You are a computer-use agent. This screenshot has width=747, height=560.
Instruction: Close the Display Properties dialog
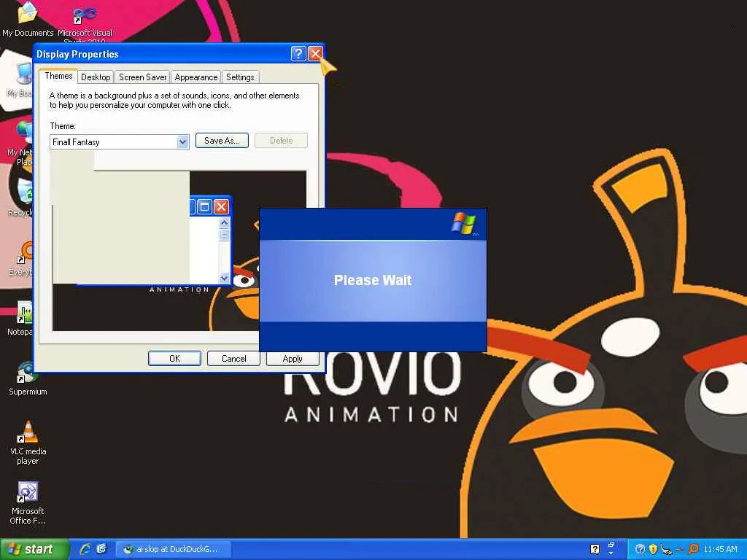tap(315, 54)
